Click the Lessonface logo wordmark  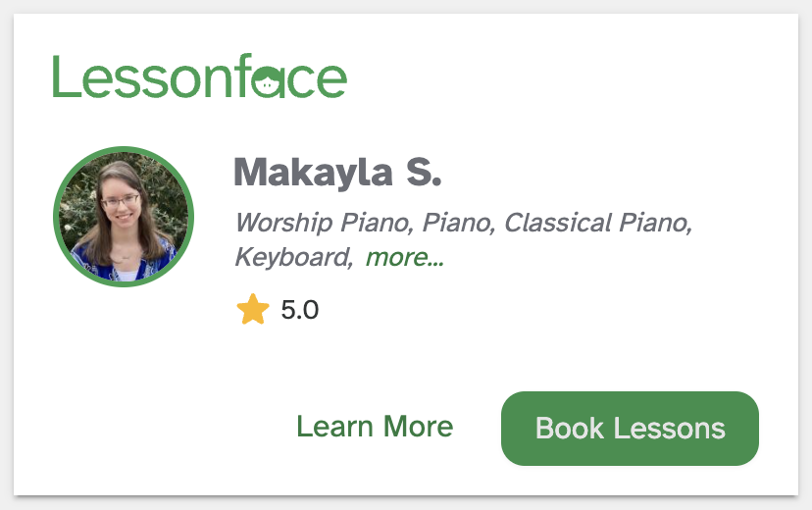(x=199, y=76)
